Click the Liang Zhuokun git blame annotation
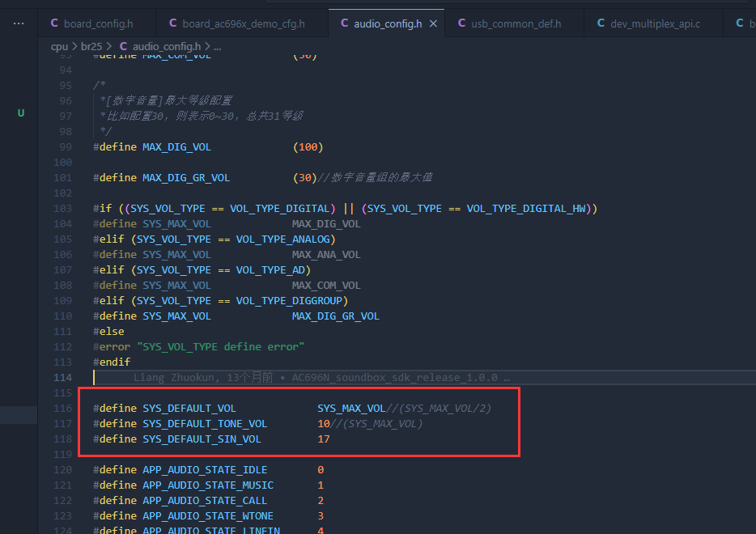756x534 pixels. 321,377
